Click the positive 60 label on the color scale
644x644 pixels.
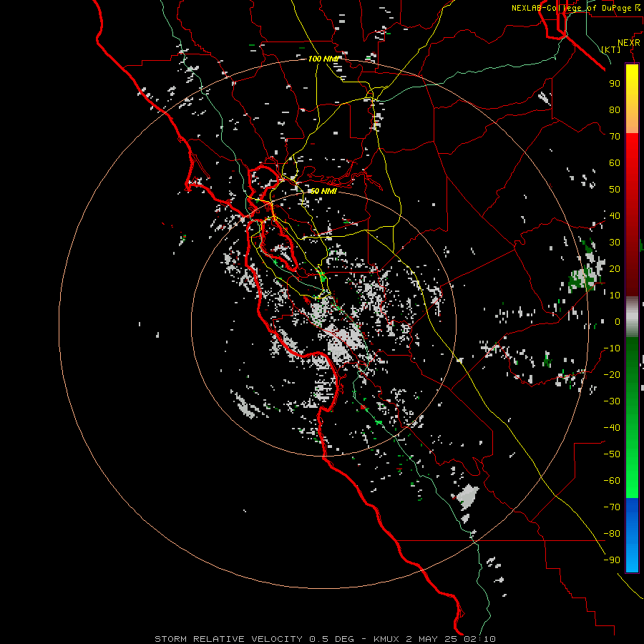[x=615, y=162]
